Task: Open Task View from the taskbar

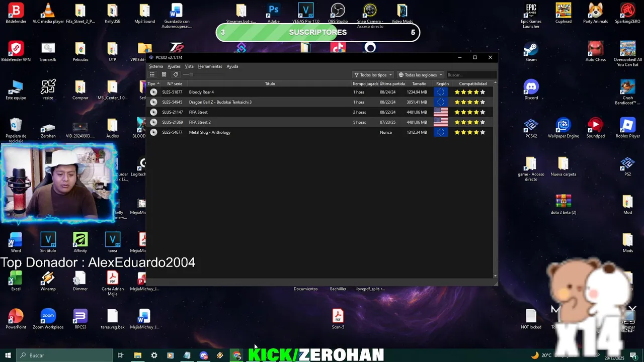Action: pyautogui.click(x=121, y=355)
